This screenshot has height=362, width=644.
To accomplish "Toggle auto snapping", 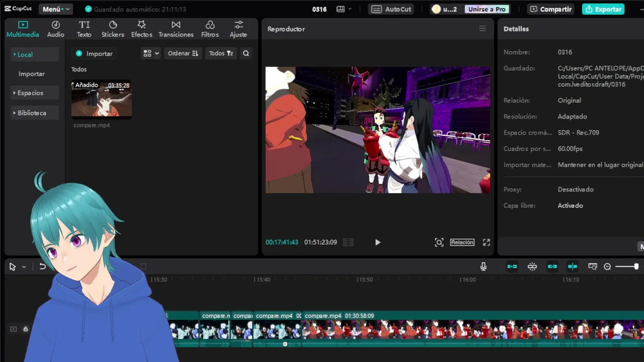I will coord(532,266).
